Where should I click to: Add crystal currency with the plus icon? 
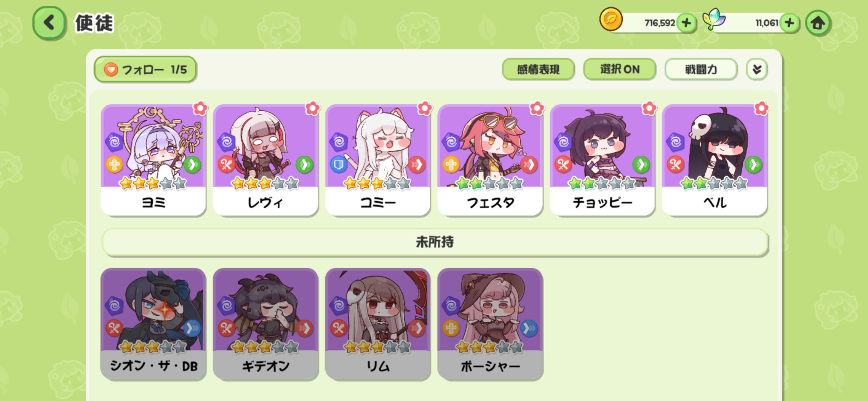789,23
